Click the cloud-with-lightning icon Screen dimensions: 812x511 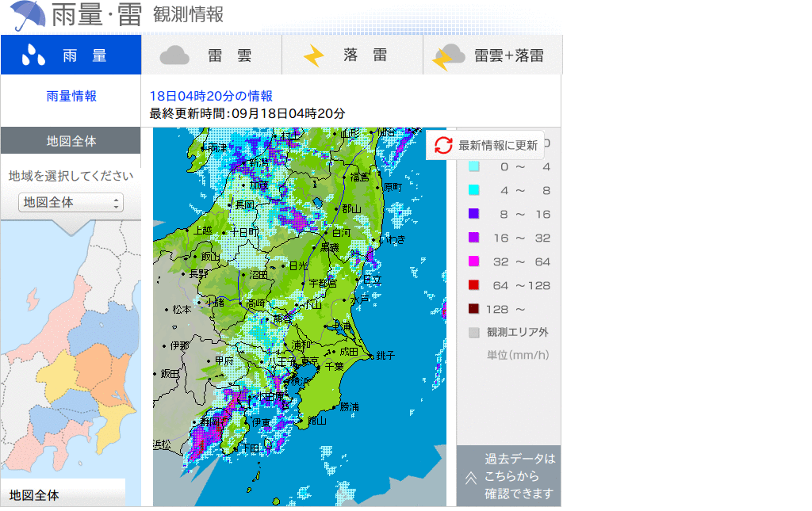click(449, 57)
